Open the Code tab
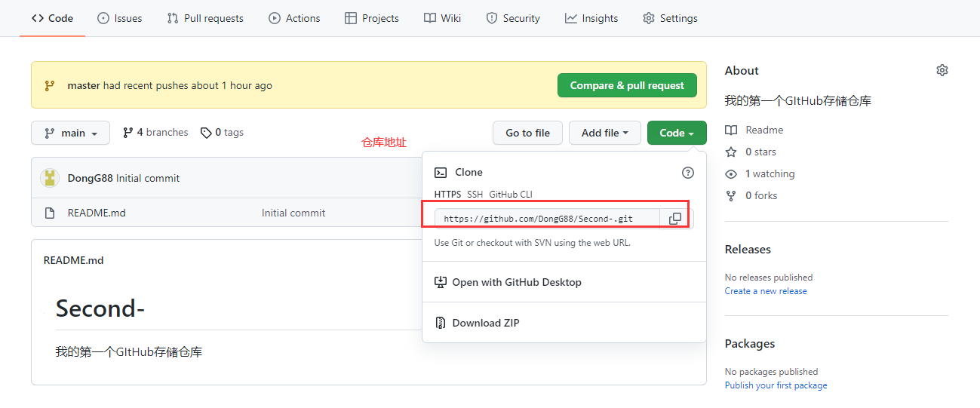The image size is (980, 408). [52, 18]
